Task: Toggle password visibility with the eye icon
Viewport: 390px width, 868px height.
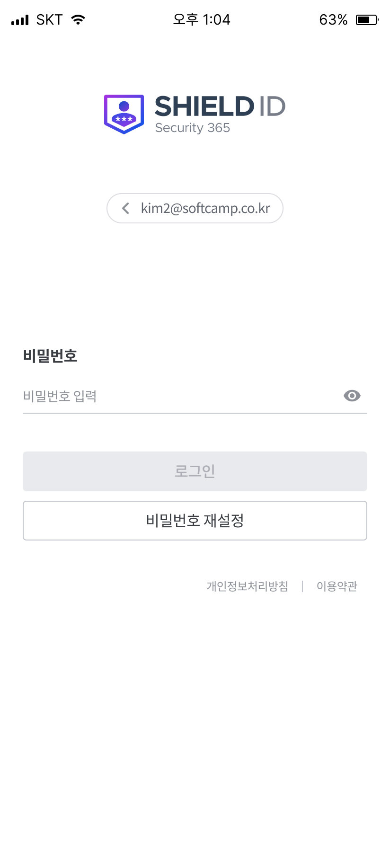Action: click(352, 396)
